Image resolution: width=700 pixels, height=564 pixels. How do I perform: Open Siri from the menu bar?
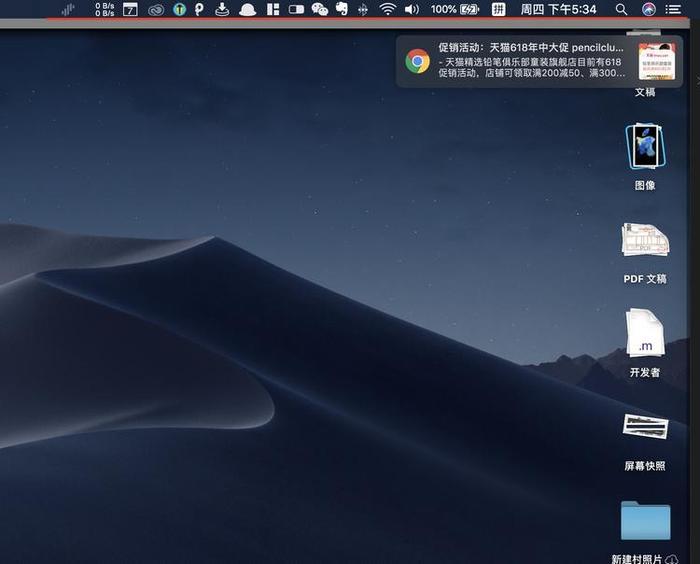pyautogui.click(x=649, y=9)
